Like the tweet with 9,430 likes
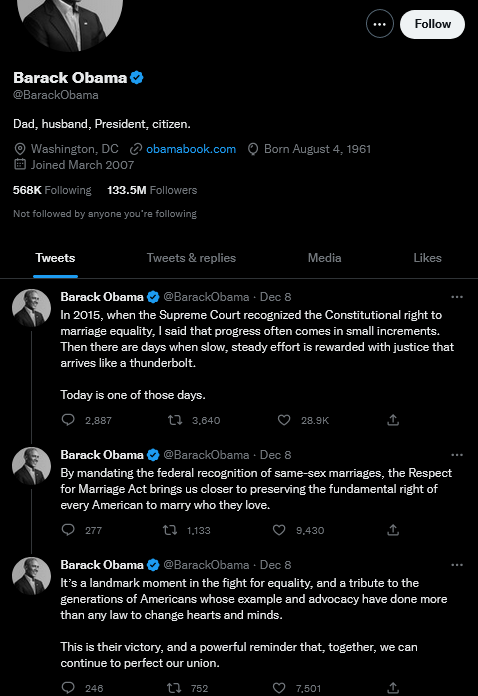Viewport: 478px width, 696px height. pos(279,530)
